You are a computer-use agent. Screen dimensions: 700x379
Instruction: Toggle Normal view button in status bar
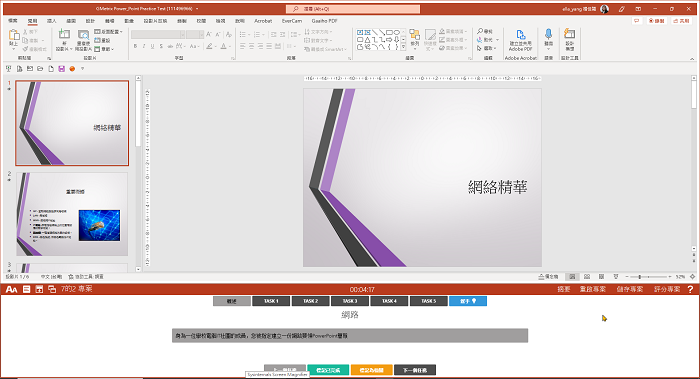(x=572, y=277)
